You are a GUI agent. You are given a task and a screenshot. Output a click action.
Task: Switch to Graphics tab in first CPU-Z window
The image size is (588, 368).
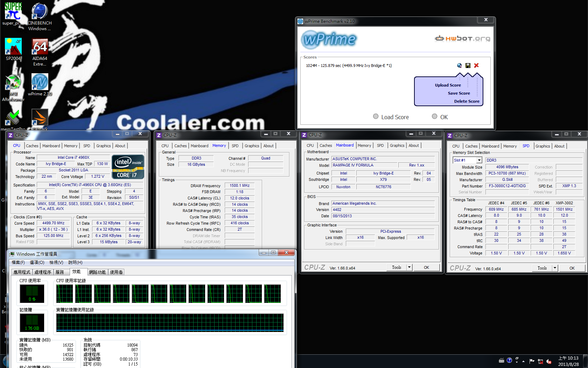click(104, 146)
